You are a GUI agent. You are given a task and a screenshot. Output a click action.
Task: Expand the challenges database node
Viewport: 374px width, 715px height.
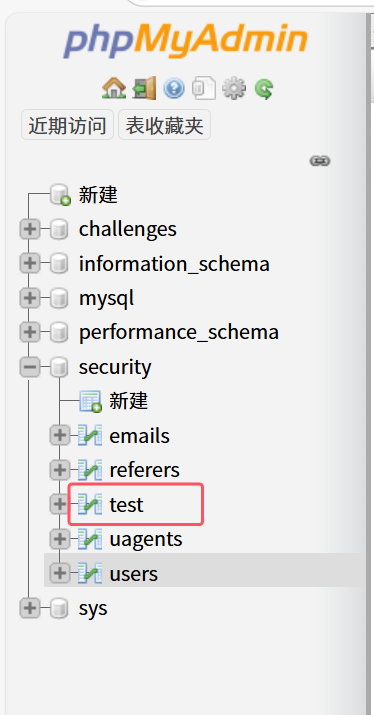click(30, 229)
